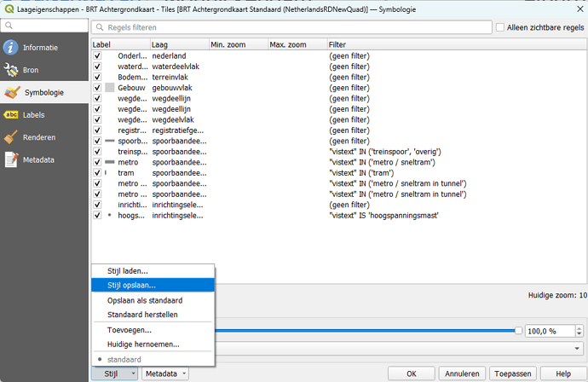
Task: Decrease opacity with spinner down arrow
Action: [579, 334]
